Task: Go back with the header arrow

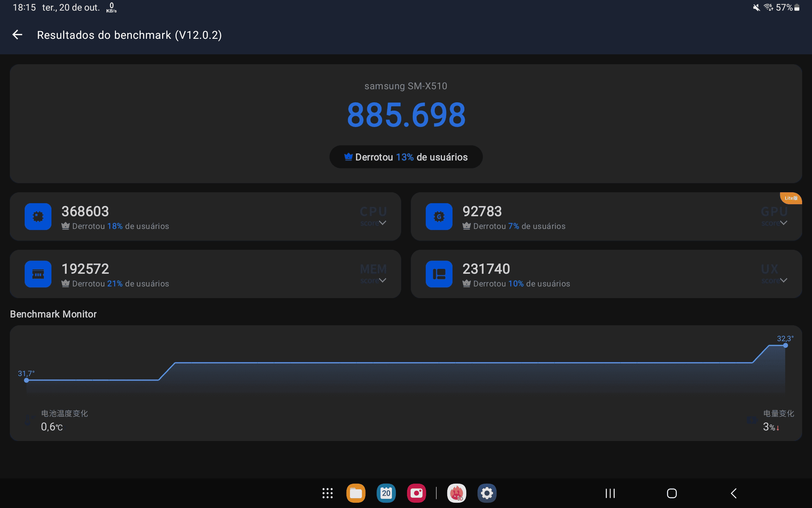Action: (x=17, y=35)
